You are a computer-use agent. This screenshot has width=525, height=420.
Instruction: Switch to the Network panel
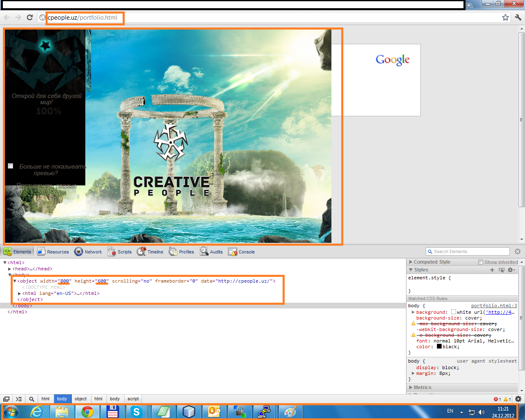click(88, 251)
